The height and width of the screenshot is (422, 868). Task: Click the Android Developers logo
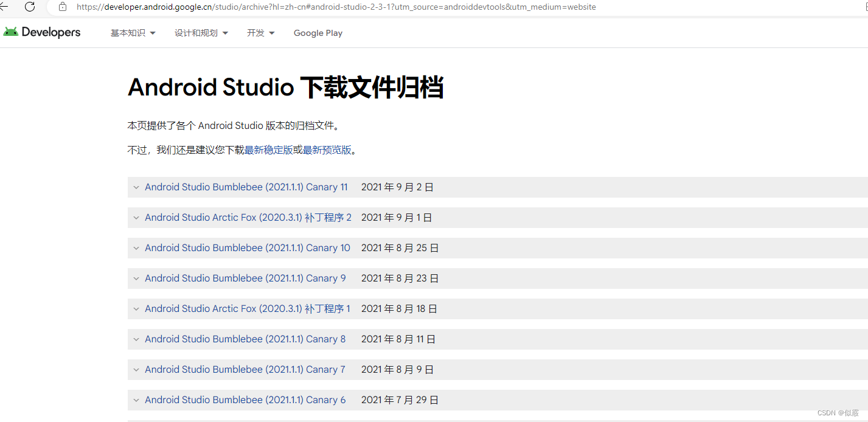(42, 32)
